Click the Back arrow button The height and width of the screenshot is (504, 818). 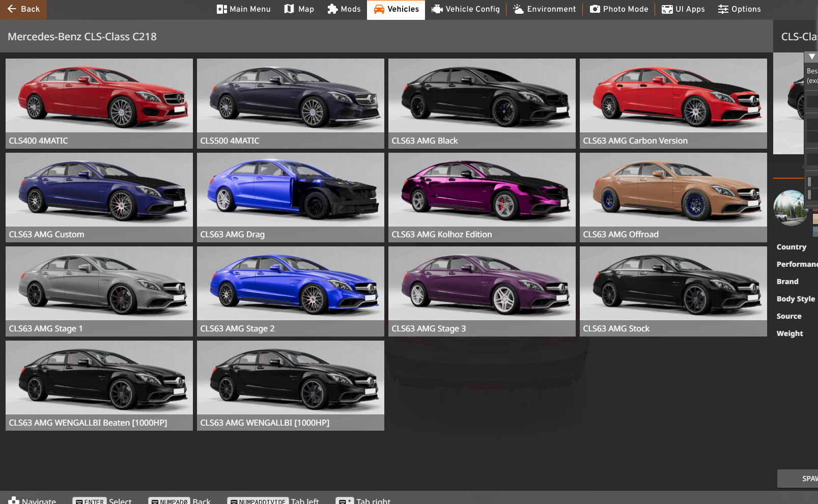pyautogui.click(x=23, y=9)
